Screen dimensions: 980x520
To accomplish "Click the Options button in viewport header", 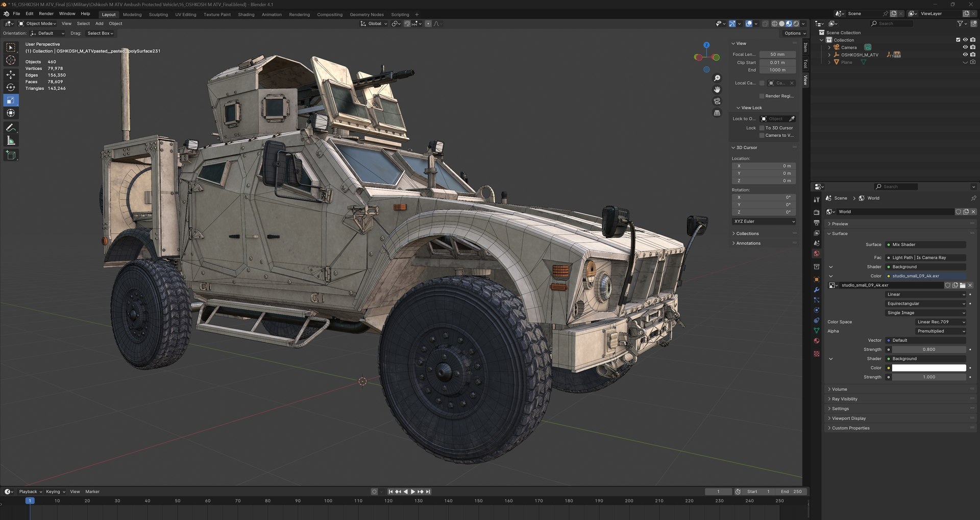I will [795, 33].
